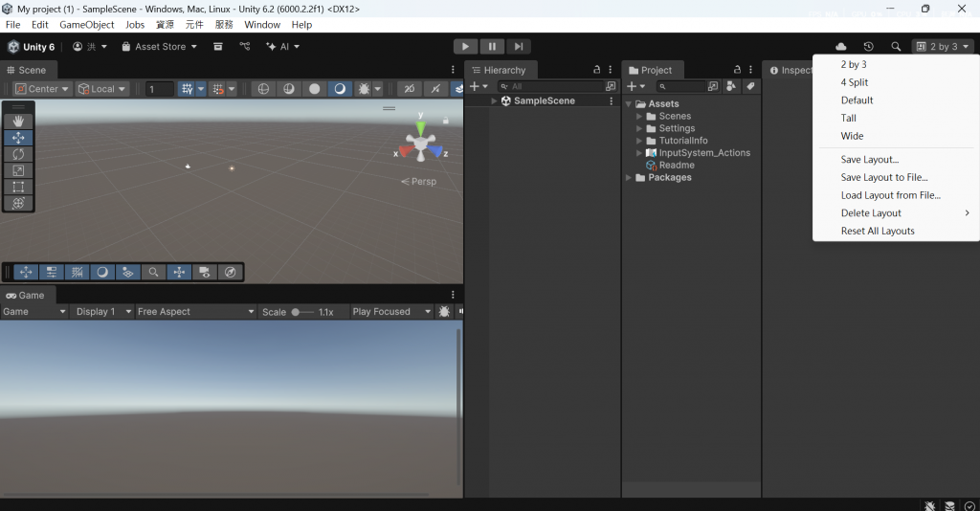980x511 pixels.
Task: Open the account dropdown next to Unity 6
Action: click(90, 46)
